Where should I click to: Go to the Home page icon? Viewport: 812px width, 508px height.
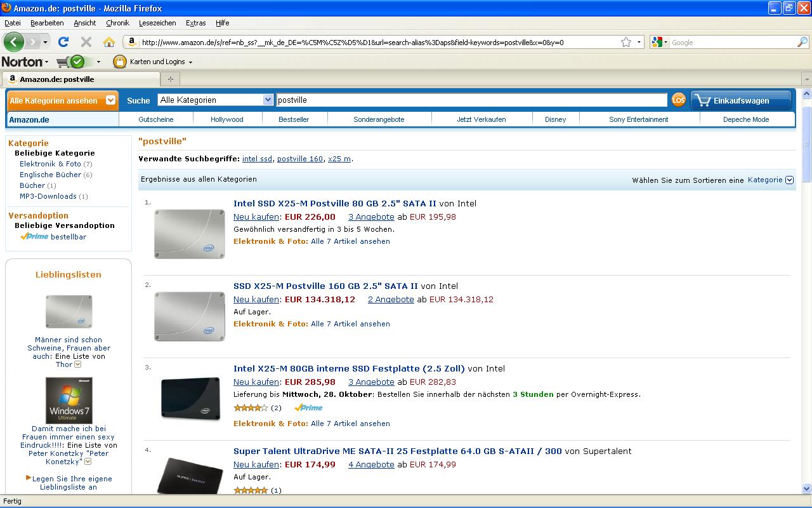point(109,43)
